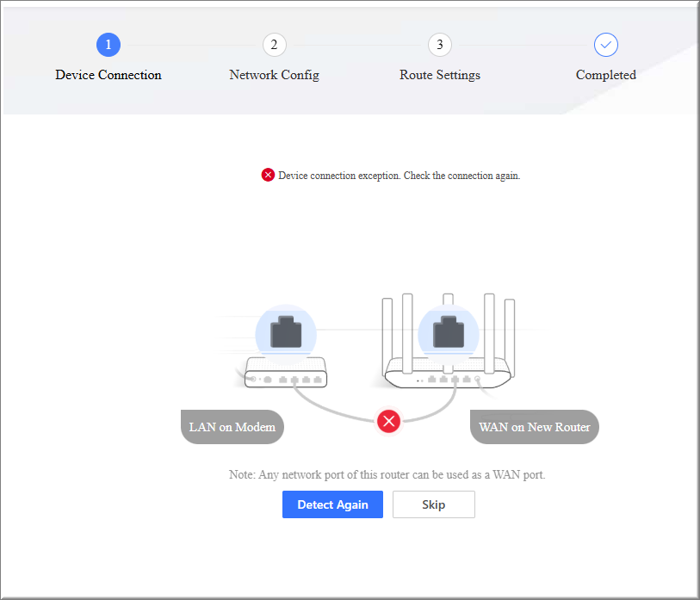
Task: Click the LAN on Modem label
Action: [x=232, y=427]
